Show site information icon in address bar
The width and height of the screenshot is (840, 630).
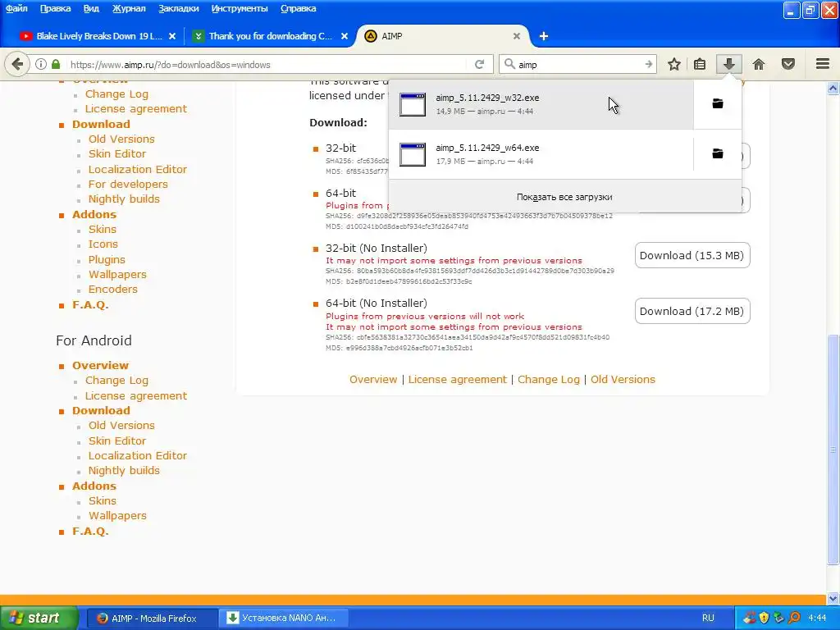(x=41, y=64)
